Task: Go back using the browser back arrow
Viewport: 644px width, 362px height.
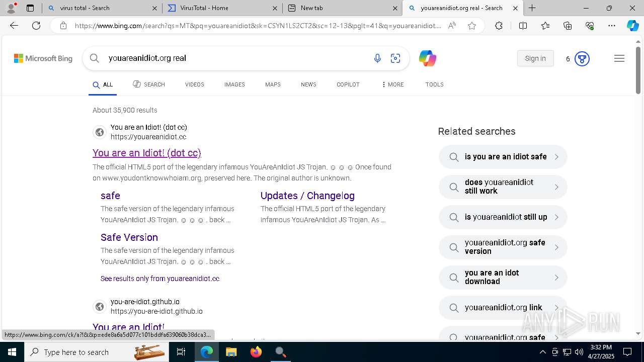Action: pos(14,26)
